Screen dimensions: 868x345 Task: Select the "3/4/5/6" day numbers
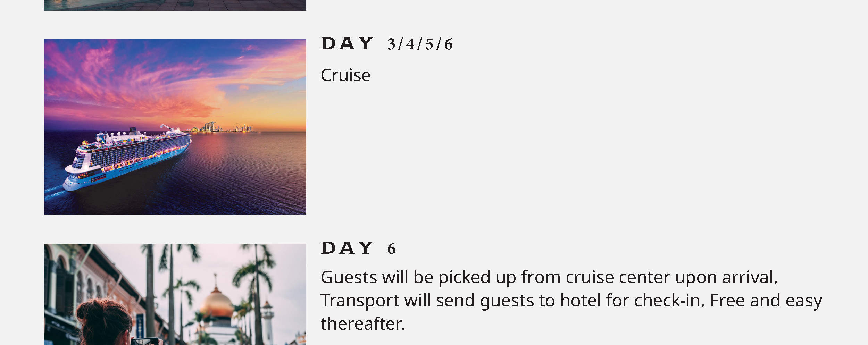point(420,44)
